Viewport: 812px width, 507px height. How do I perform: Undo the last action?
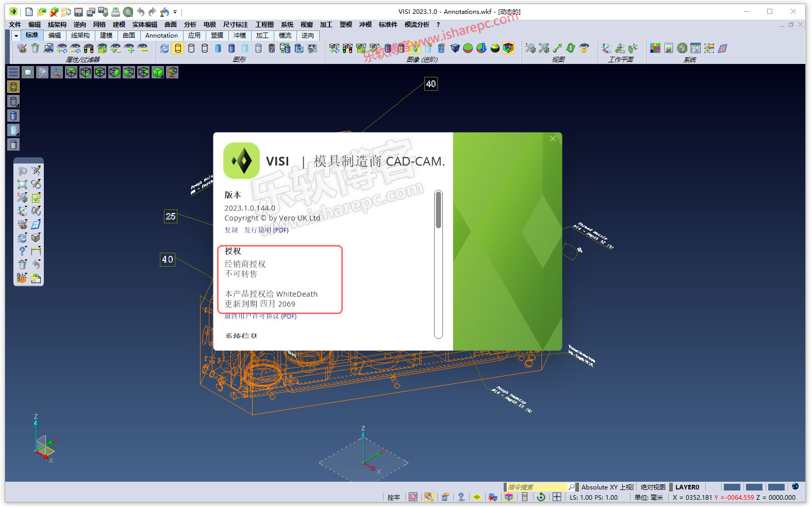pos(140,12)
